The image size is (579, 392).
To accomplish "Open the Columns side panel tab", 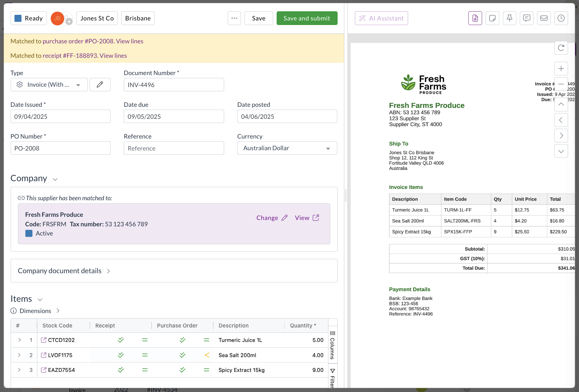I will [x=333, y=345].
